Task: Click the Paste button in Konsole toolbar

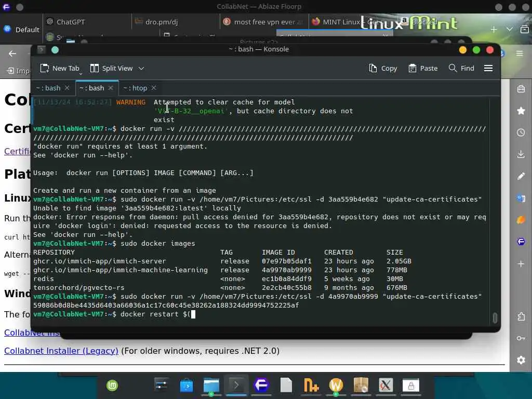Action: 423,68
